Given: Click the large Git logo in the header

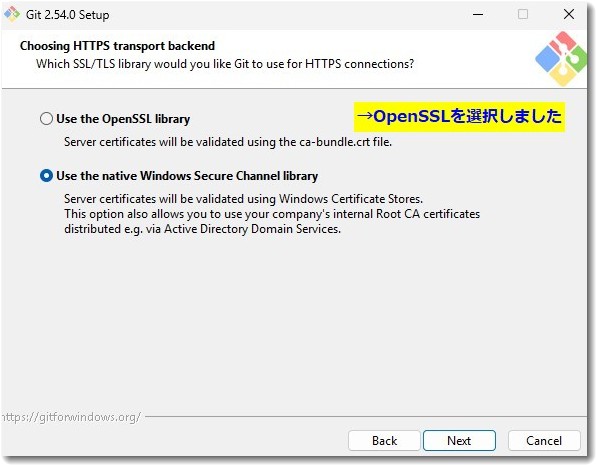Looking at the screenshot, I should coord(561,59).
